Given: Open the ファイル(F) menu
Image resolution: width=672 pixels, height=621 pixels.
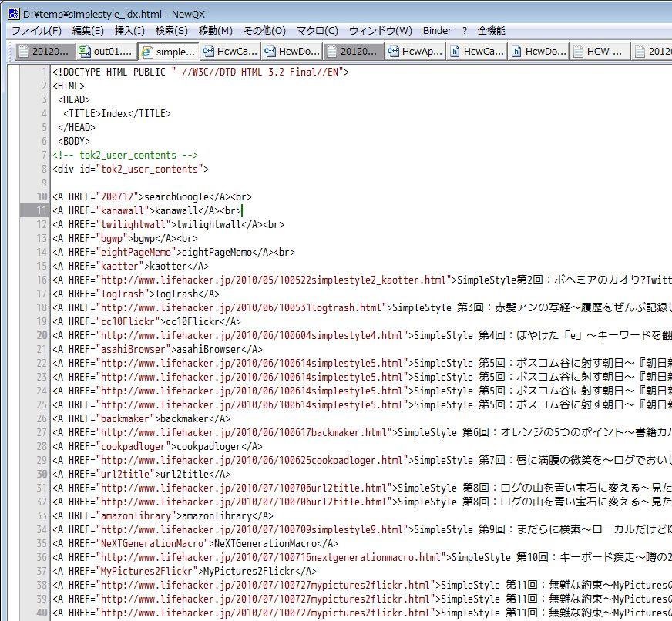Looking at the screenshot, I should [36, 31].
